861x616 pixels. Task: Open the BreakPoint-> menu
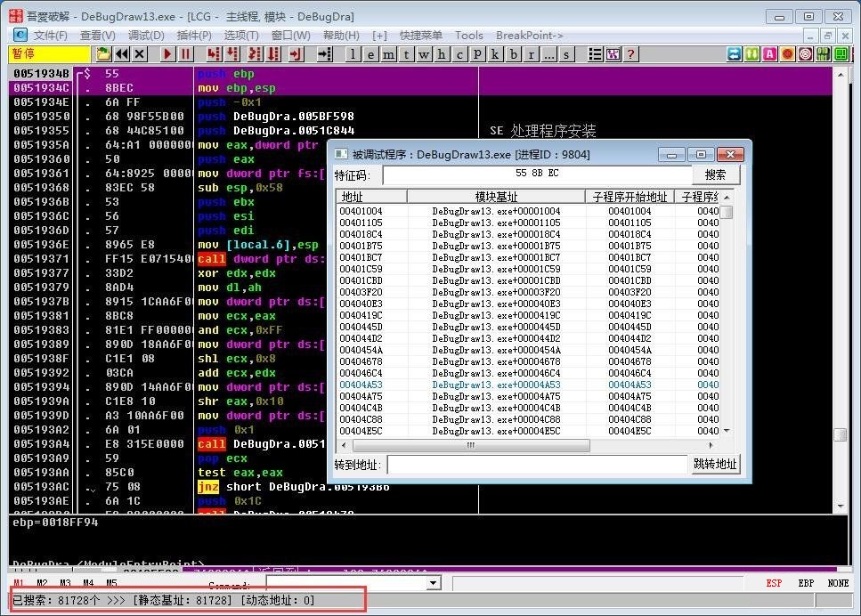coord(530,35)
